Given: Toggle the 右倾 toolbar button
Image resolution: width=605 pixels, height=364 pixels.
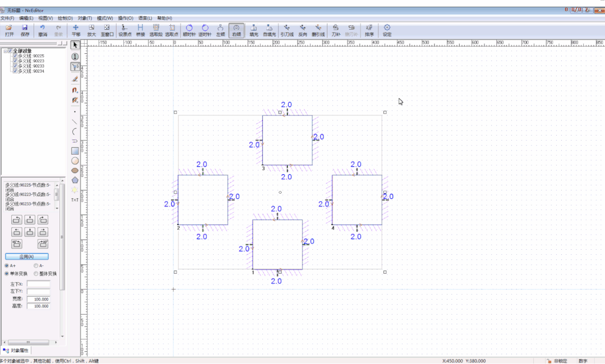Looking at the screenshot, I should (x=236, y=30).
